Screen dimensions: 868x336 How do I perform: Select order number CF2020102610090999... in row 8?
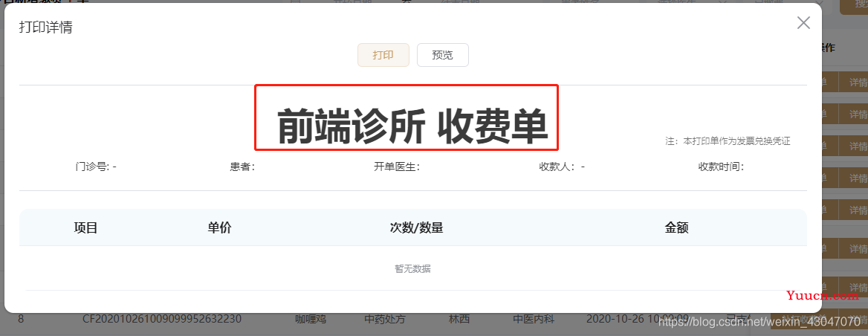162,320
